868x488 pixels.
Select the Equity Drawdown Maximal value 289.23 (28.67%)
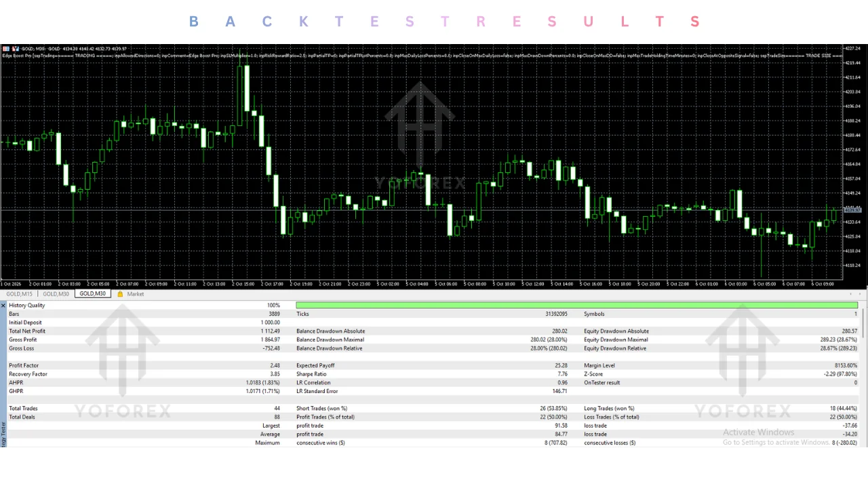tap(839, 340)
